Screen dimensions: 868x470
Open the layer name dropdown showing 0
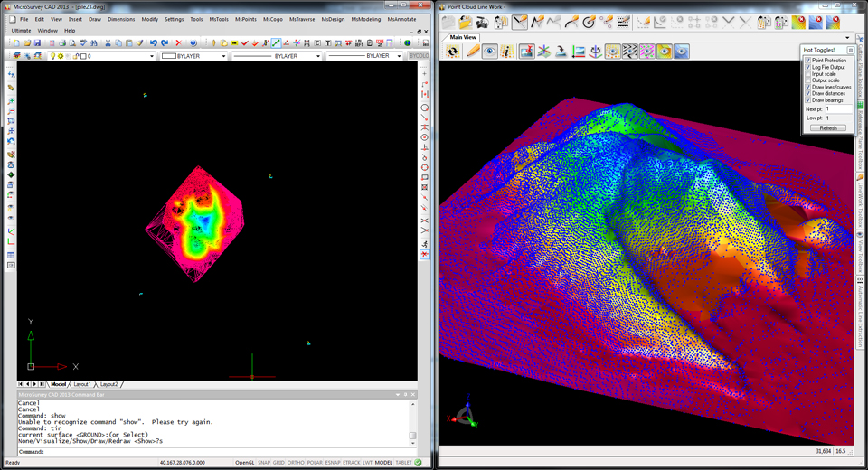[x=152, y=56]
